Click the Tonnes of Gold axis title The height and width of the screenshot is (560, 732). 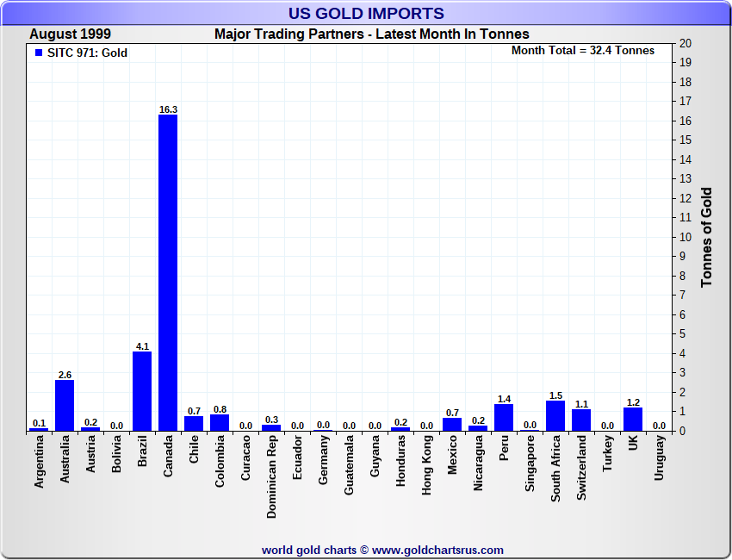706,237
